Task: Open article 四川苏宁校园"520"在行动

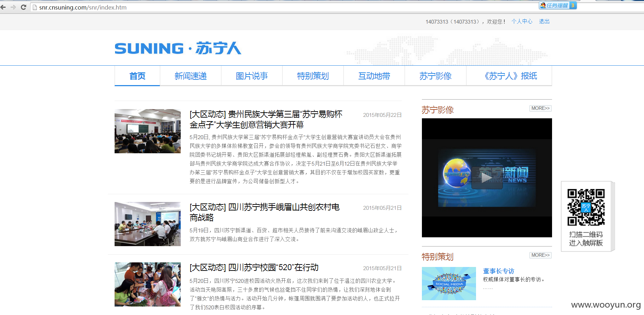Action: [x=254, y=267]
